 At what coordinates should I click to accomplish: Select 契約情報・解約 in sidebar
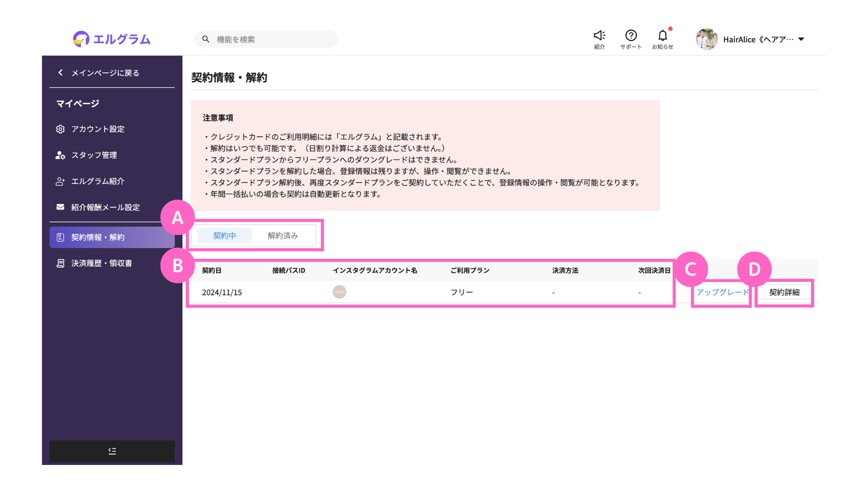click(112, 237)
